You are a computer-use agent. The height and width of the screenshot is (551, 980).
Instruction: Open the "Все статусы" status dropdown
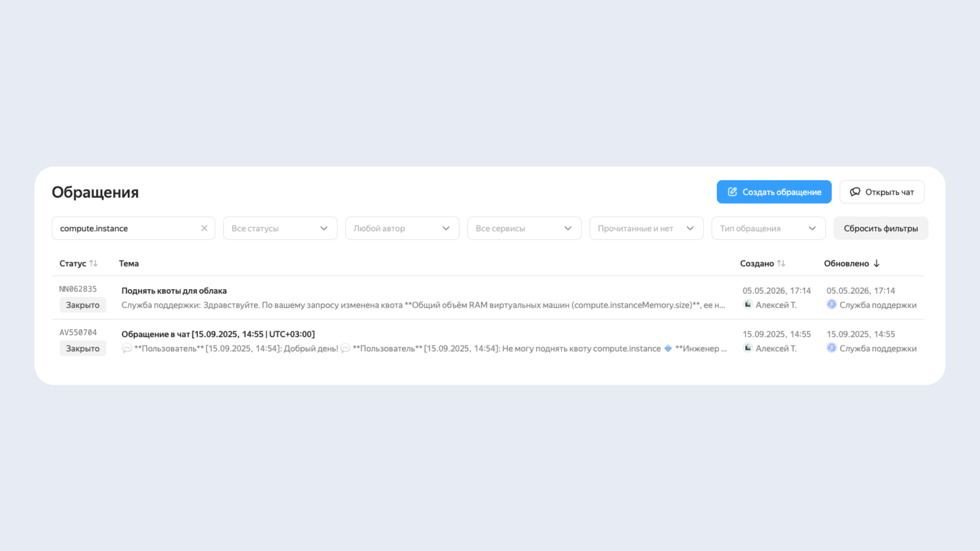click(x=280, y=228)
